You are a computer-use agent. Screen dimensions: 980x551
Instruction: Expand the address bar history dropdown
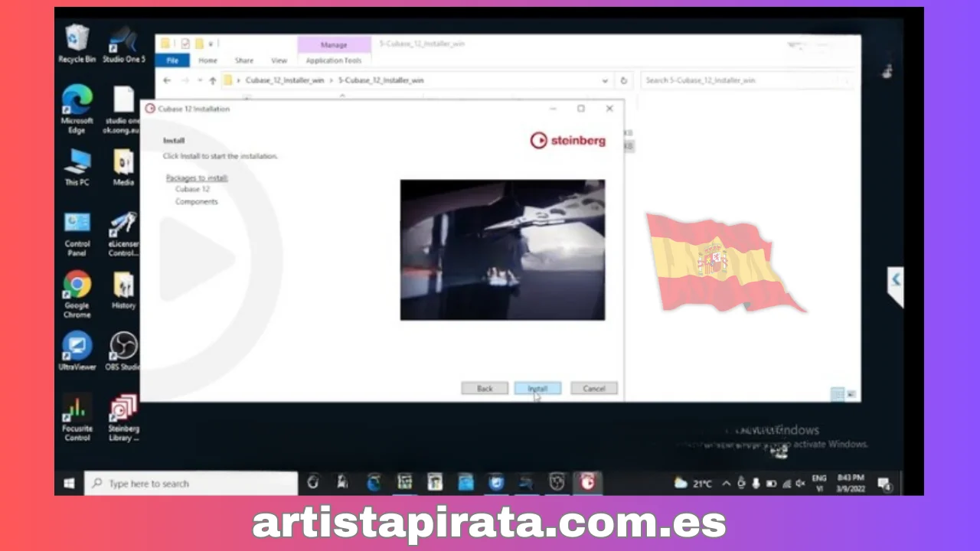point(605,80)
